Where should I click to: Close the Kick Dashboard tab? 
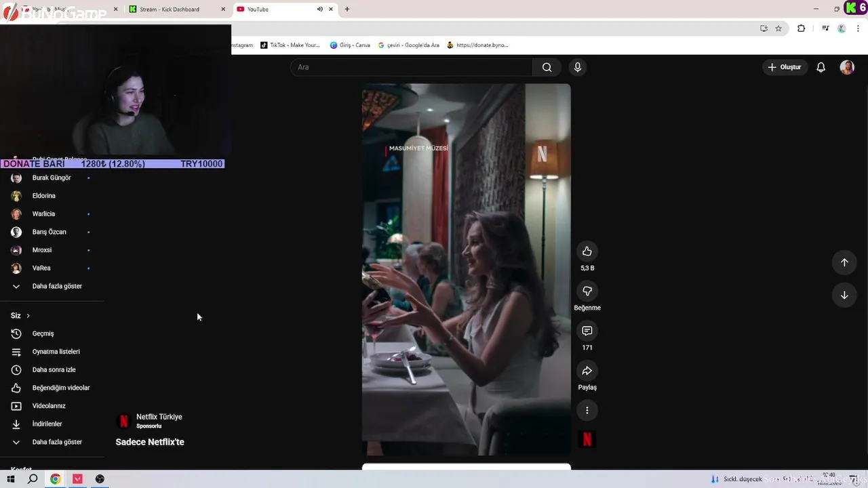tap(223, 9)
